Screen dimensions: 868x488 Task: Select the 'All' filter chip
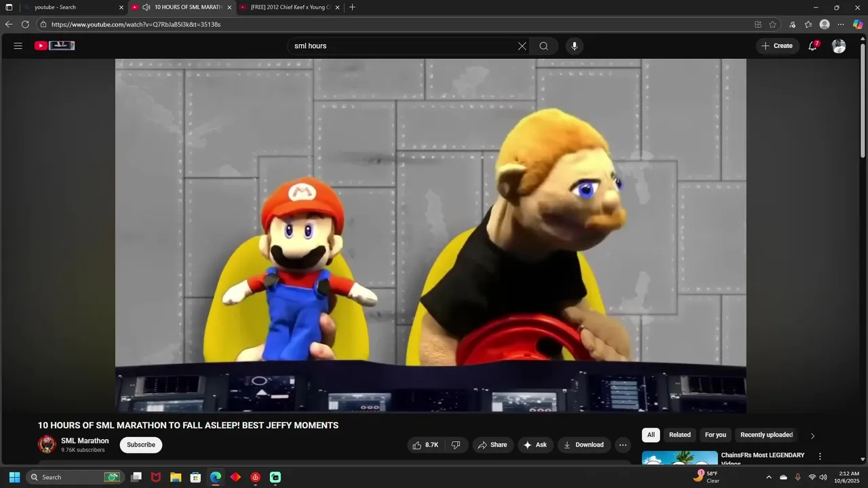point(651,435)
